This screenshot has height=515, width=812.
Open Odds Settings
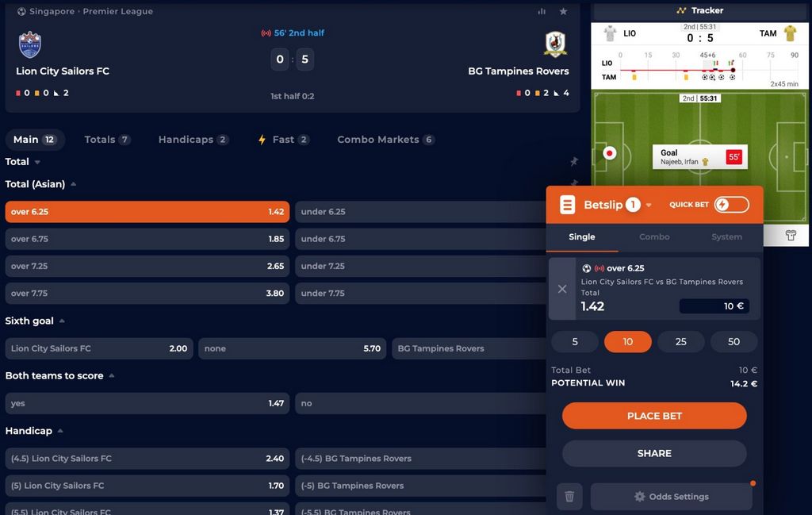(x=671, y=497)
